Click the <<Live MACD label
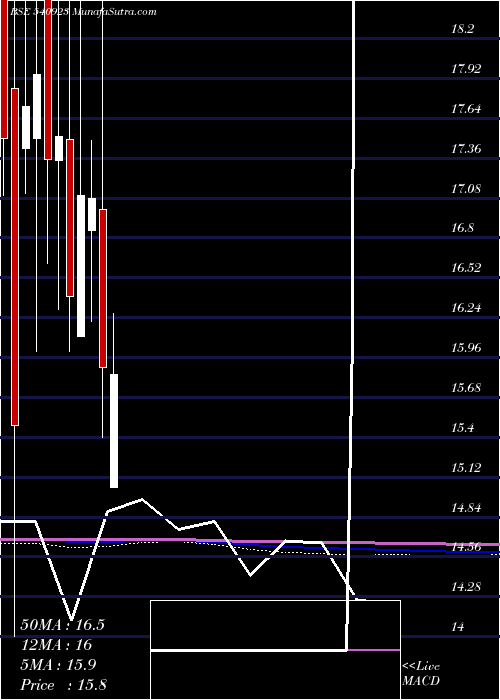This screenshot has height=700, width=500. 421,674
